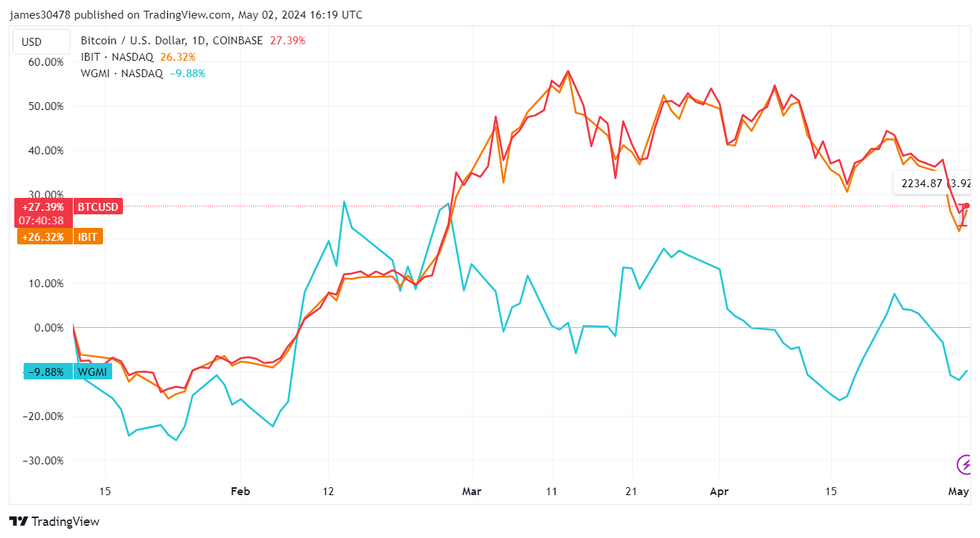The image size is (980, 538).
Task: Click the Mar label on time axis
Action: 472,492
